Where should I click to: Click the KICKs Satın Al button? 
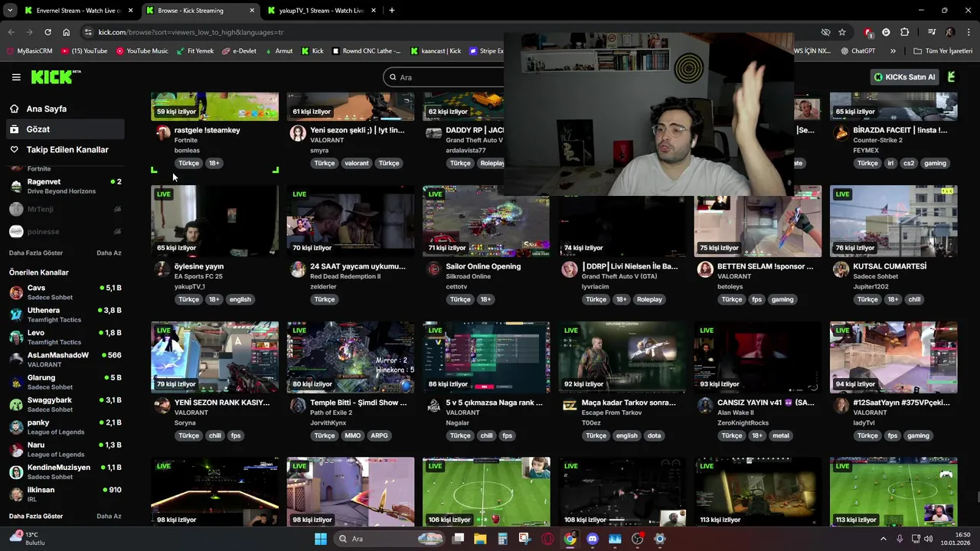906,77
